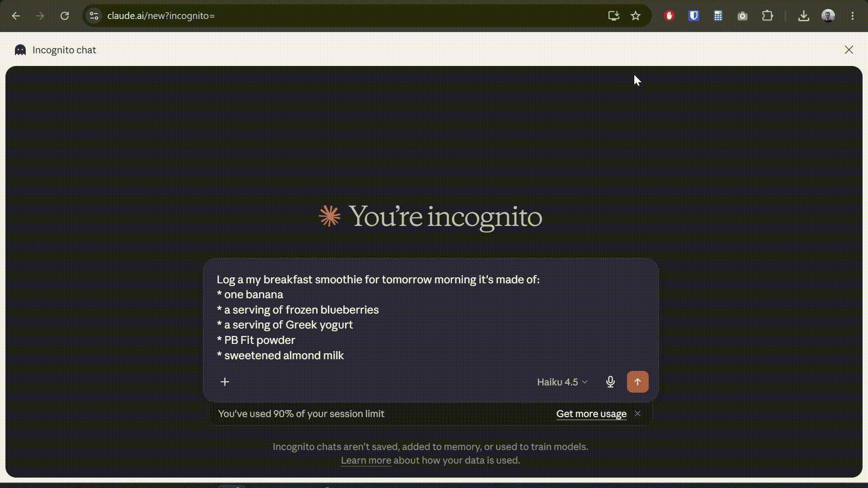This screenshot has height=488, width=868.
Task: Open the Learn more link
Action: [x=366, y=460]
